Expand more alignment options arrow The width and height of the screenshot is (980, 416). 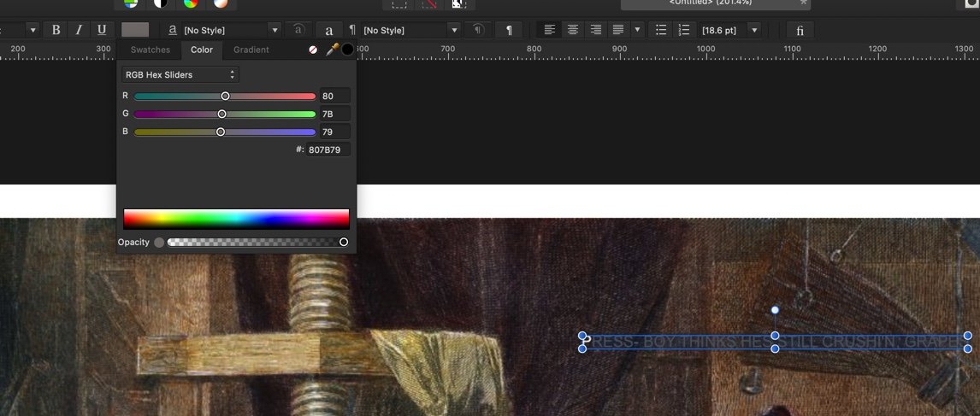pyautogui.click(x=637, y=30)
